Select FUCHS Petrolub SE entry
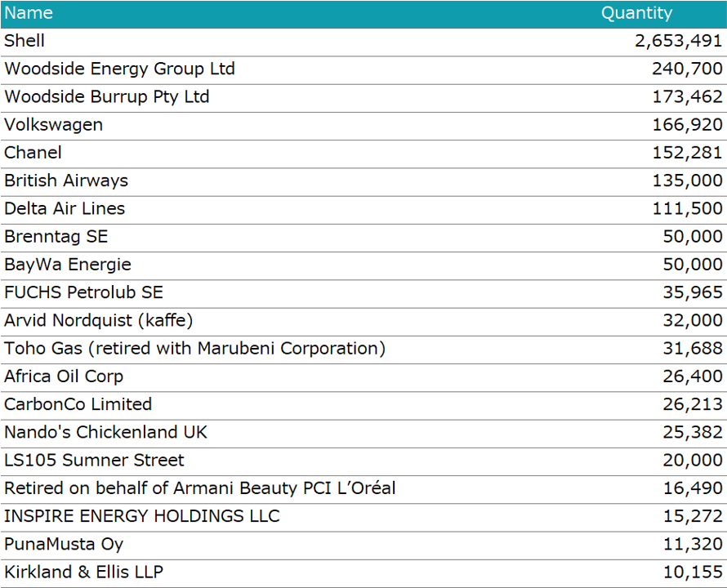This screenshot has width=727, height=588. 83,292
